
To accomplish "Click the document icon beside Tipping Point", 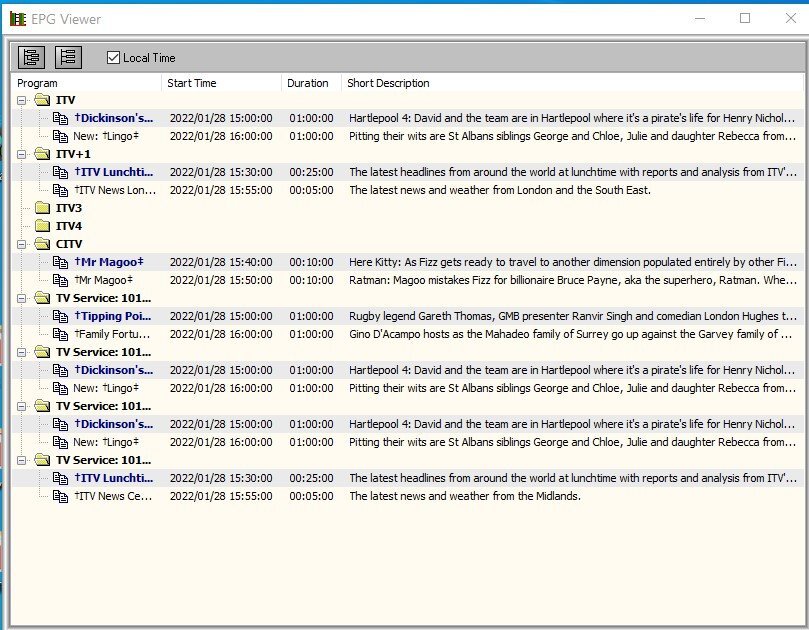I will tap(60, 316).
